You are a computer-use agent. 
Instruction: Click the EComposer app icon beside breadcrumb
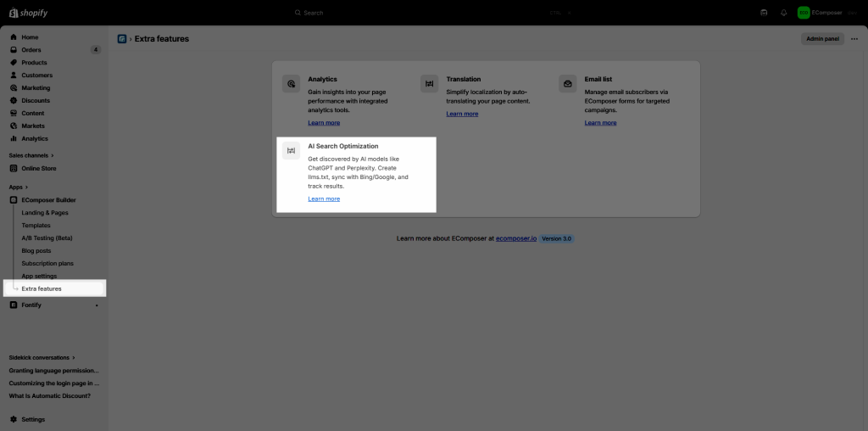[x=122, y=39]
